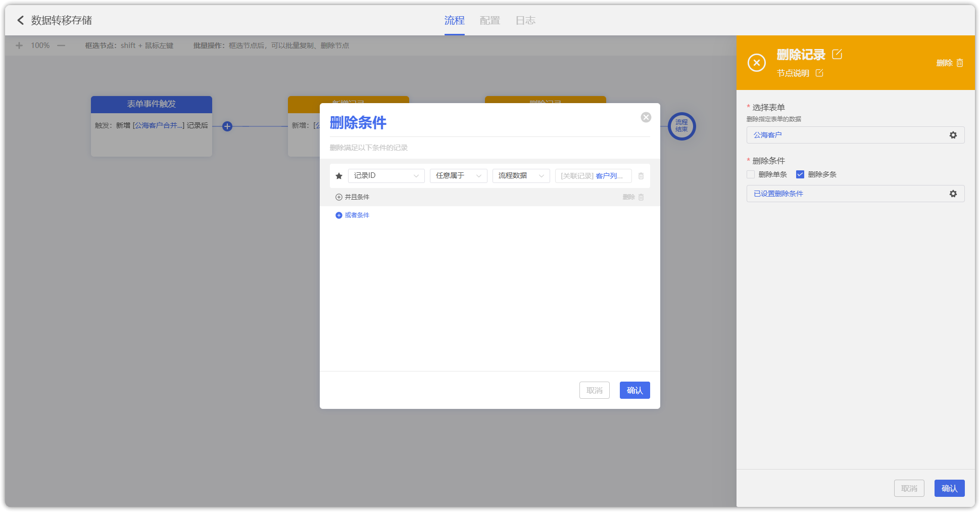Click the trash icon in the condition row
The height and width of the screenshot is (512, 980).
(641, 176)
